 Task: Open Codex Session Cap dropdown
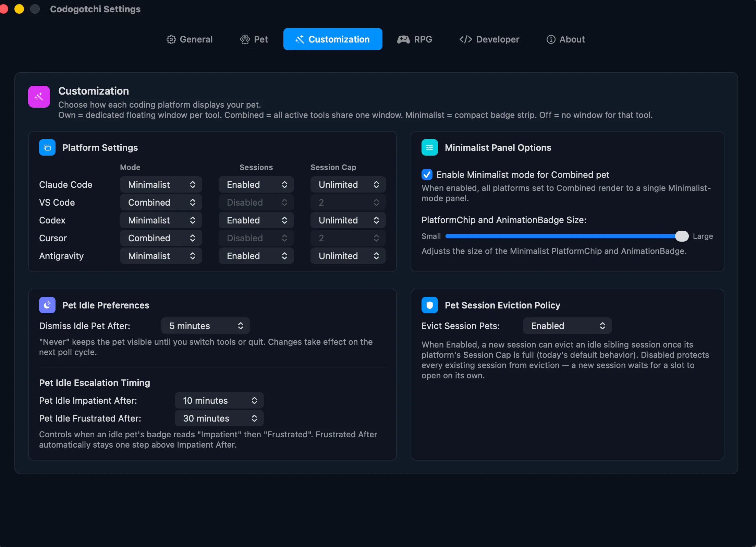(348, 220)
